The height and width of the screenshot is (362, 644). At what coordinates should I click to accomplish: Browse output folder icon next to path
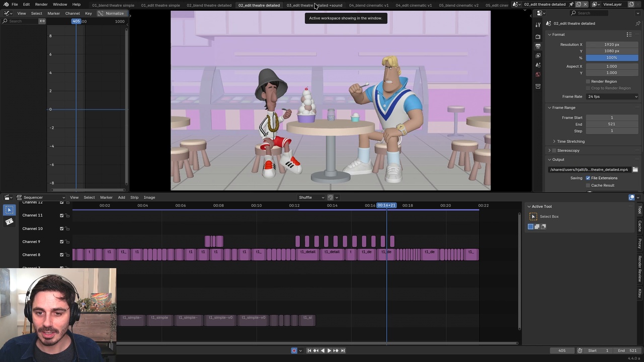pos(635,169)
